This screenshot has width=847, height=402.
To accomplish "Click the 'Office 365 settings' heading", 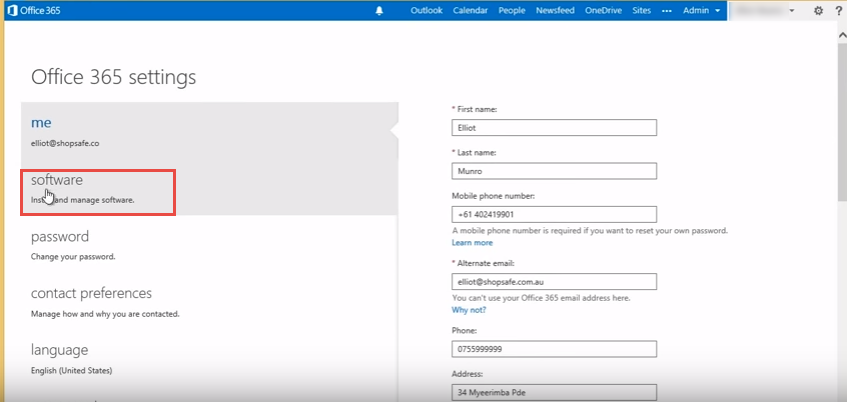I will pyautogui.click(x=113, y=78).
